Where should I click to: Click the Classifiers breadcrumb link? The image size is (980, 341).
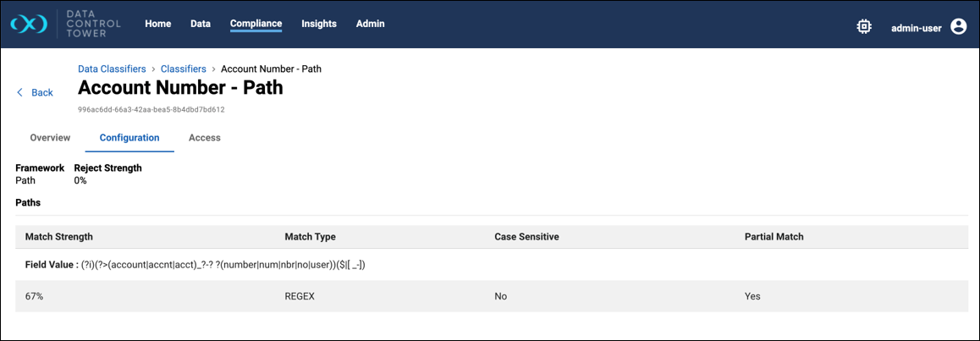click(x=184, y=69)
